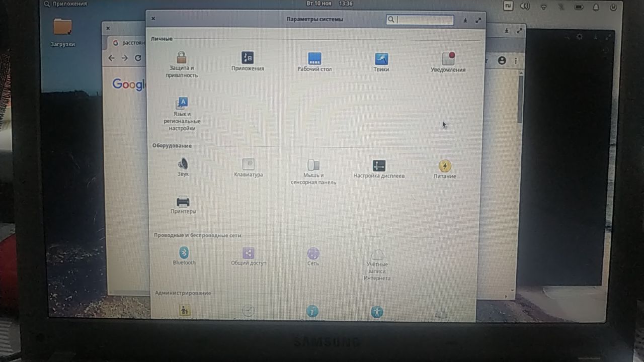
Task: Open Защита и приватность settings
Action: pyautogui.click(x=182, y=64)
